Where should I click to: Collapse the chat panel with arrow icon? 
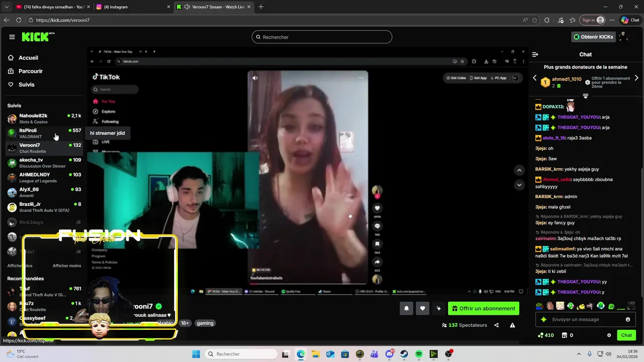535,54
